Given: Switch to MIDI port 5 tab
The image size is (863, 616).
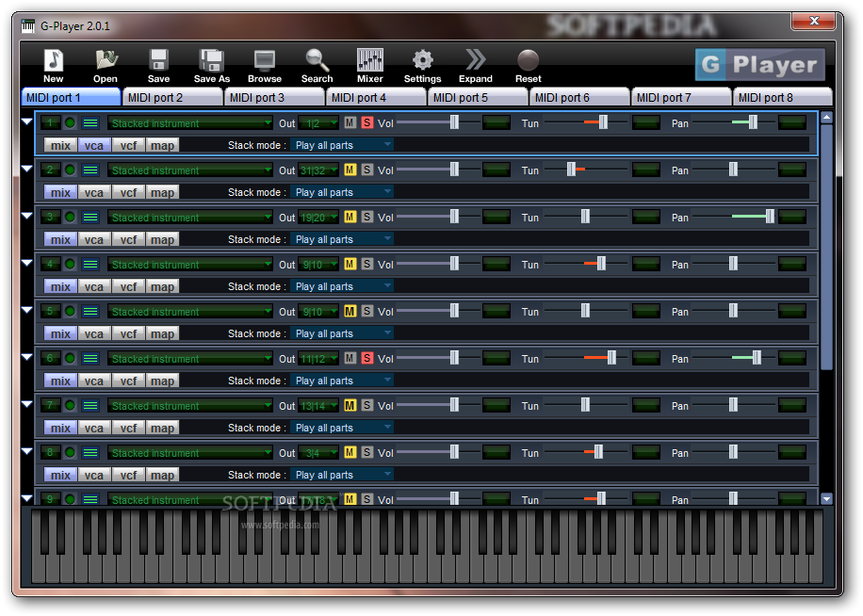Looking at the screenshot, I should 479,97.
